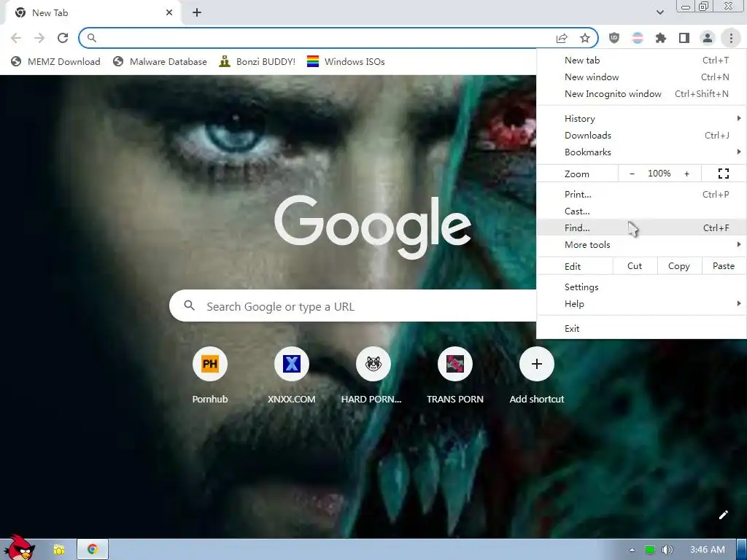Expand the Help submenu
Image resolution: width=747 pixels, height=560 pixels.
[x=642, y=304]
